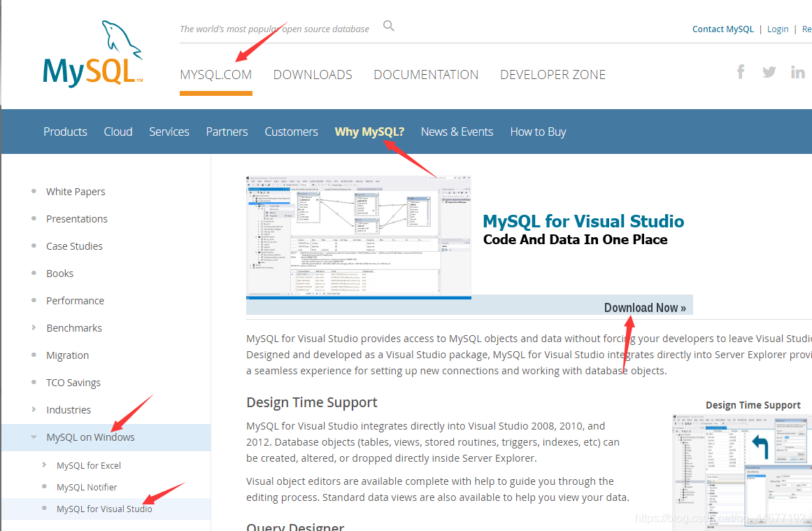The height and width of the screenshot is (531, 812).
Task: Select MySQL for Visual Studio sidebar item
Action: (106, 509)
